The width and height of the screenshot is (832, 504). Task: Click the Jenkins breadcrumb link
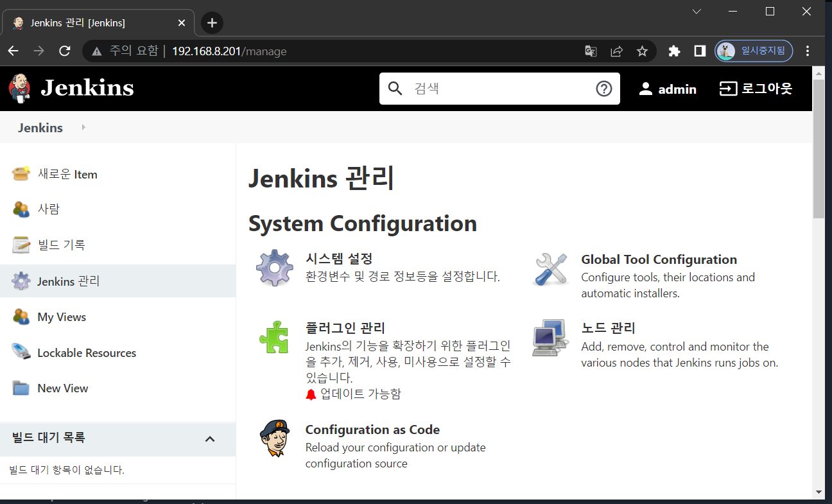[x=40, y=127]
